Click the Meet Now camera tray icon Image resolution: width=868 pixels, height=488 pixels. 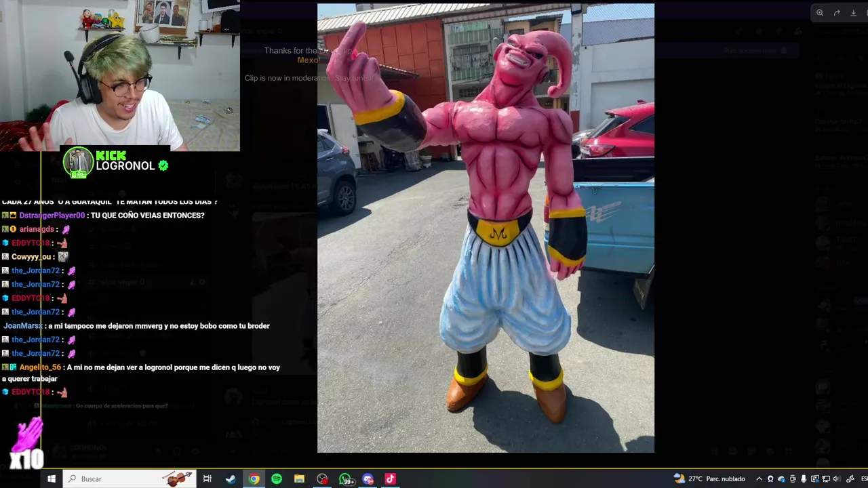(x=793, y=479)
